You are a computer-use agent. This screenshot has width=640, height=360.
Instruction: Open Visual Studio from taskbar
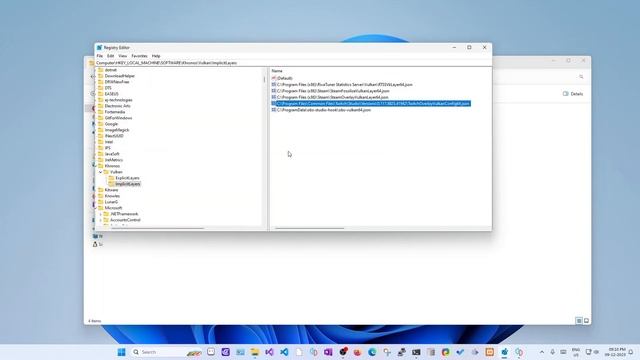point(269,352)
